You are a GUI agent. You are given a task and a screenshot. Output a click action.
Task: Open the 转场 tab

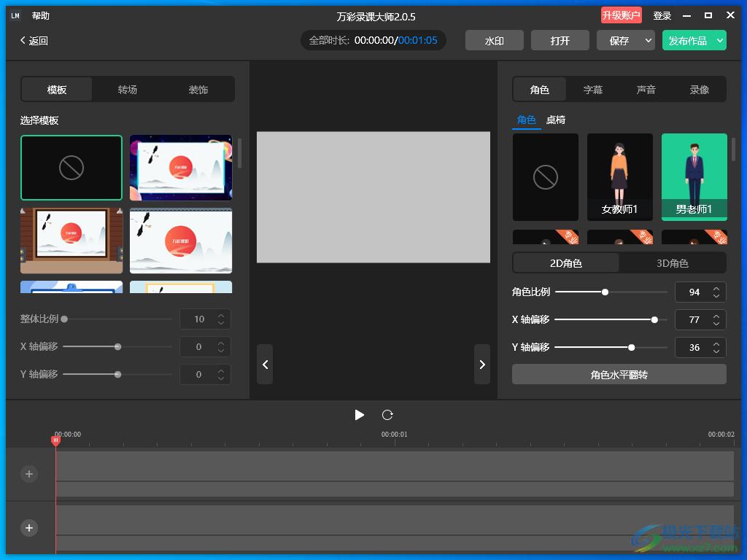tap(128, 90)
